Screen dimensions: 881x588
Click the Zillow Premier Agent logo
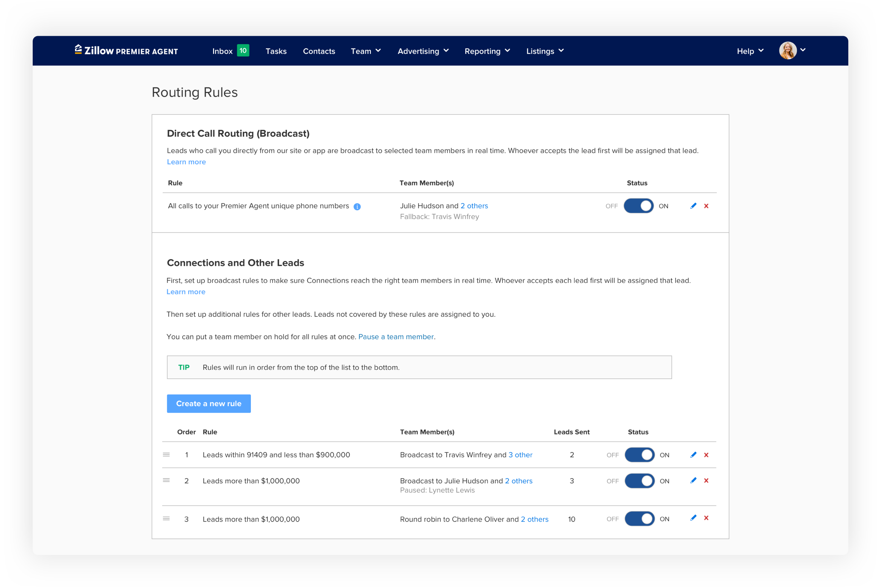[x=126, y=51]
